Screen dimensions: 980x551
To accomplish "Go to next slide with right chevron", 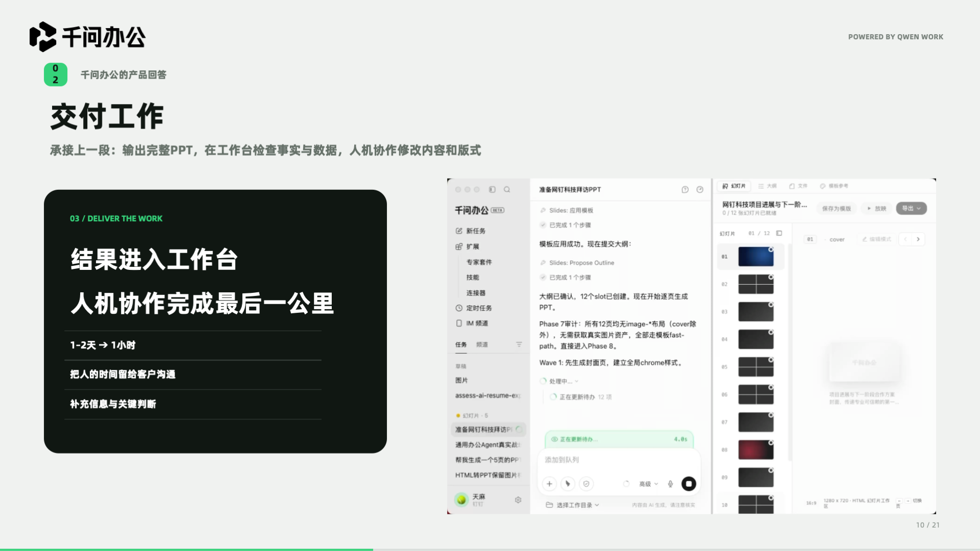I will coord(918,239).
